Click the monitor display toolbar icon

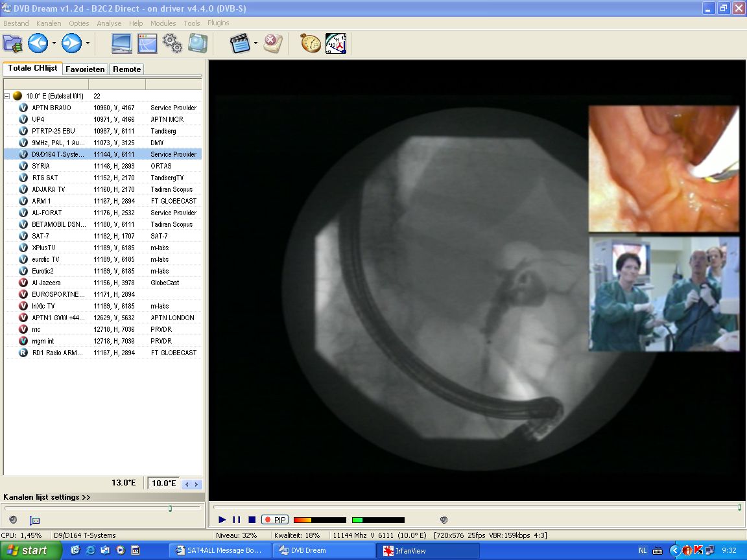click(x=121, y=43)
